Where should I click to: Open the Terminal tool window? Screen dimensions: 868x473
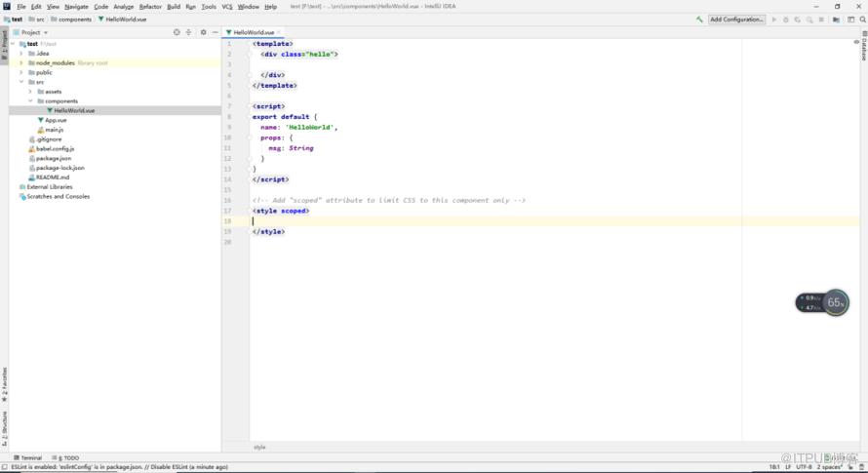click(27, 458)
